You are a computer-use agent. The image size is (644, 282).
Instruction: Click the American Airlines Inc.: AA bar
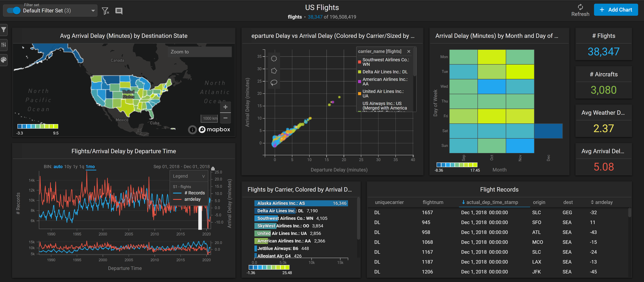coord(261,241)
